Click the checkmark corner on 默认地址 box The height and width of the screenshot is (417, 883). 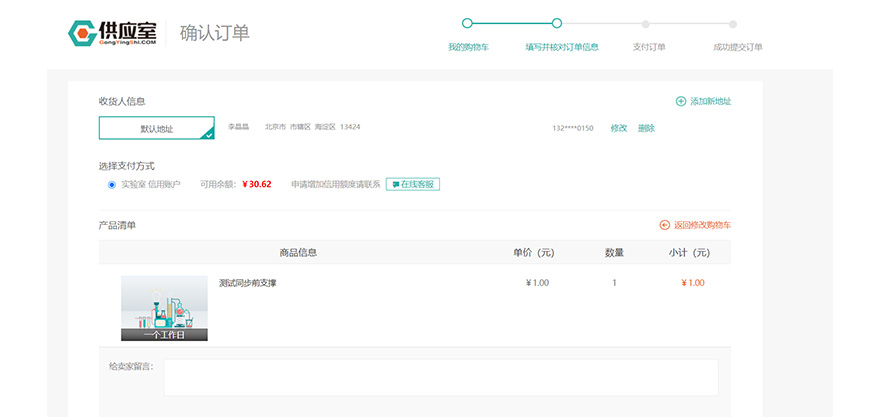point(208,133)
